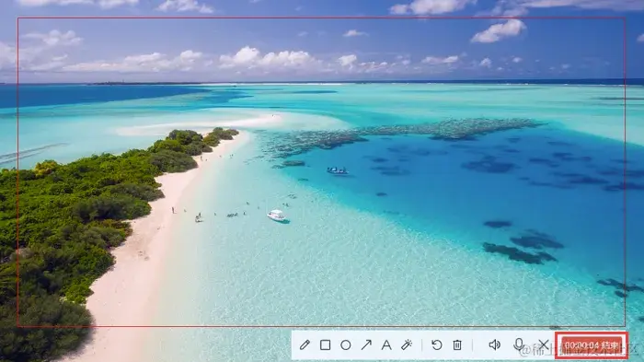Choose the ellipse annotation tool

point(346,344)
